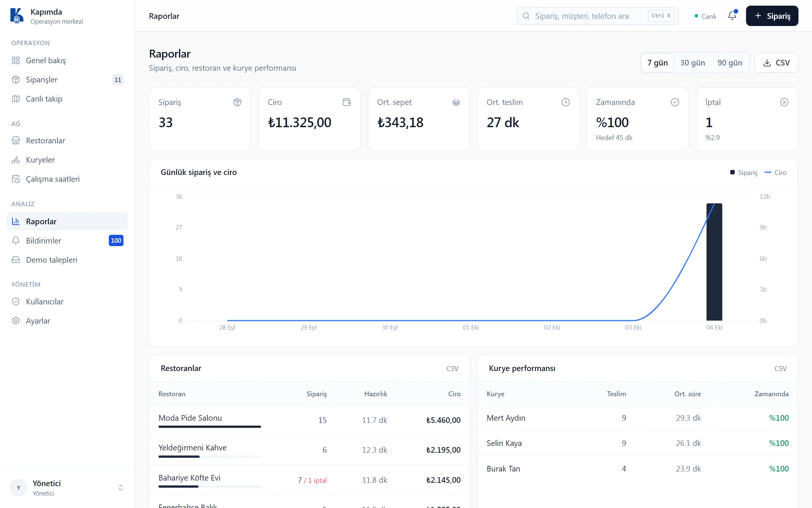
Task: Select the 7 gün range
Action: point(657,63)
